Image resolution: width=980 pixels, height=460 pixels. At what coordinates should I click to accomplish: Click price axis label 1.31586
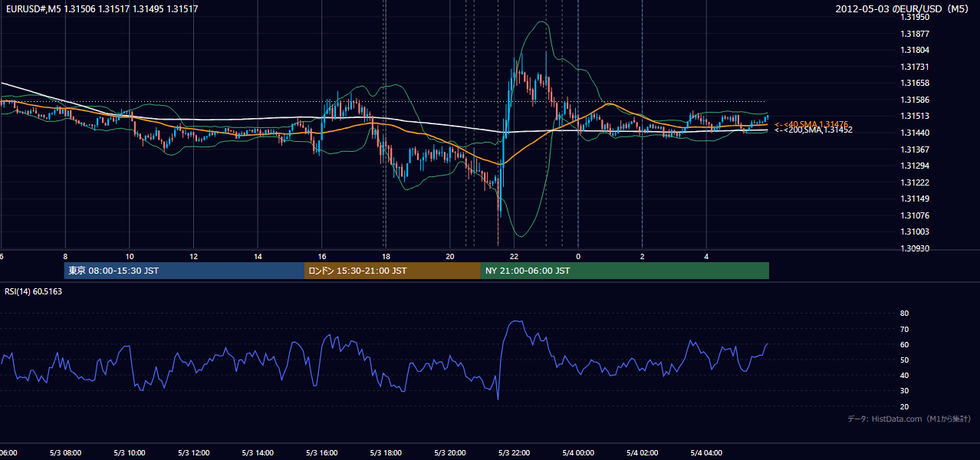click(x=914, y=100)
